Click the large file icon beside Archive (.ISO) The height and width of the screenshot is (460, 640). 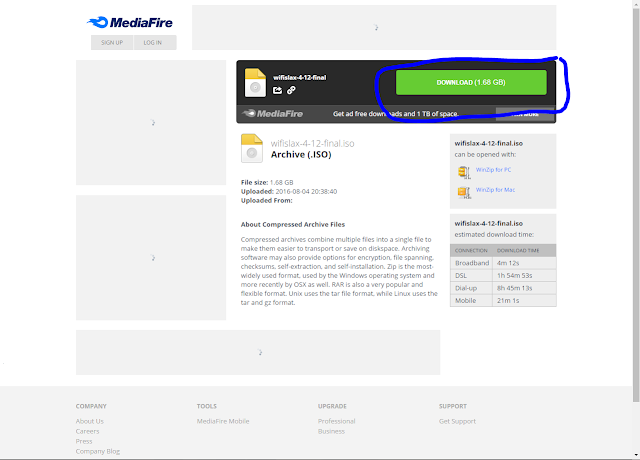pos(252,148)
